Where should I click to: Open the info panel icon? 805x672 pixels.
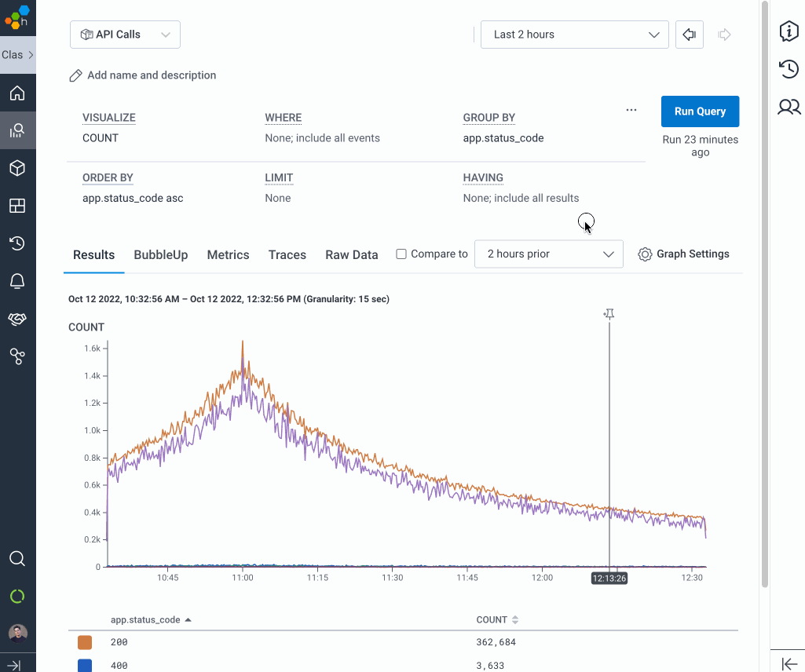789,31
